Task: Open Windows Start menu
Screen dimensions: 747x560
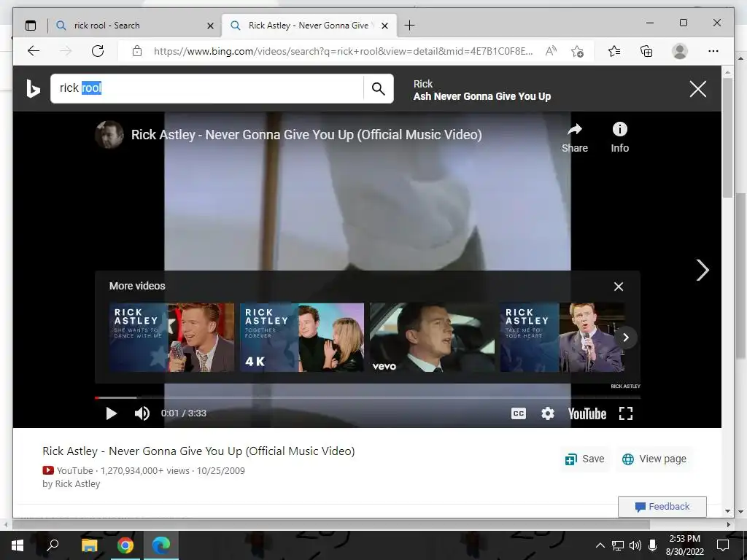Action: click(x=18, y=545)
